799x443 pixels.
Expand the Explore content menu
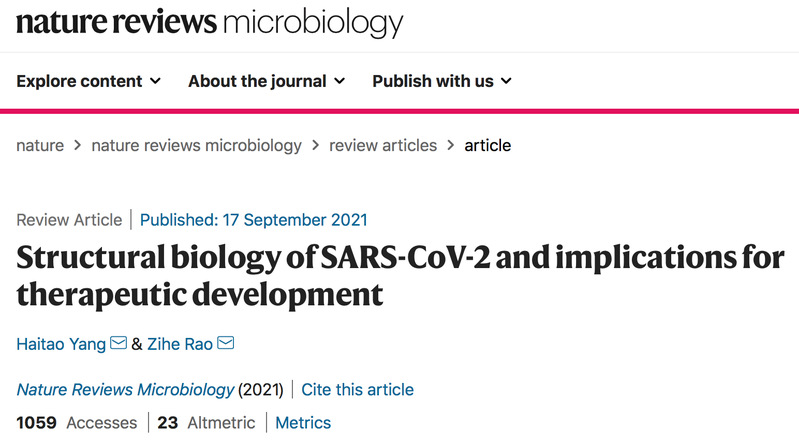click(x=89, y=81)
